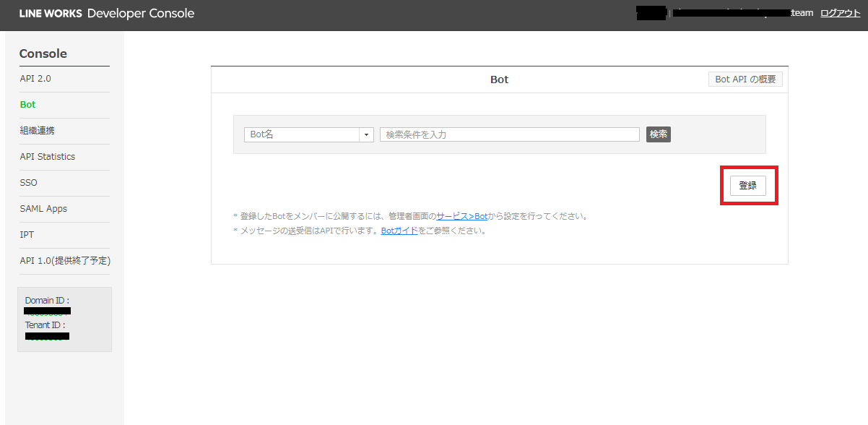The width and height of the screenshot is (868, 425).
Task: Click the Bot API の概要 button
Action: tap(745, 80)
